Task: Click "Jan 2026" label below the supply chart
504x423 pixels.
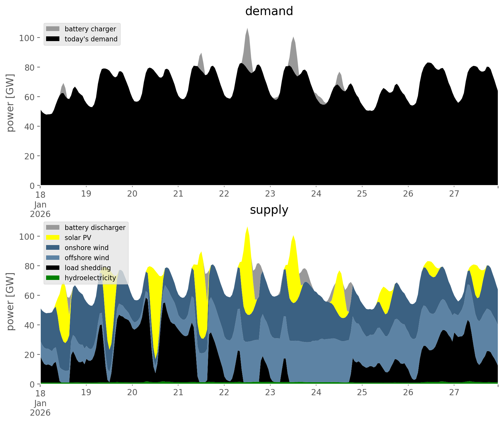Action: click(x=40, y=408)
